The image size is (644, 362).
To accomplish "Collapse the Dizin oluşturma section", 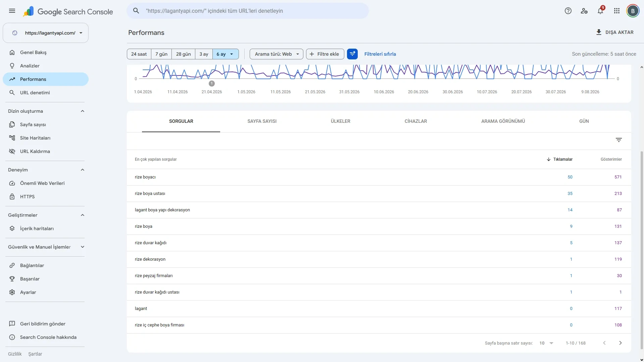I will (83, 111).
